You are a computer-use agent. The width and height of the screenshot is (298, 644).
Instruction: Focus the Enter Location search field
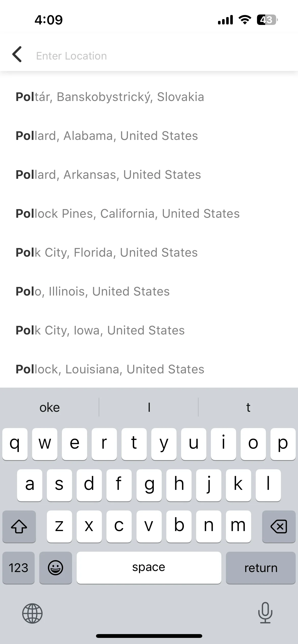[x=163, y=56]
